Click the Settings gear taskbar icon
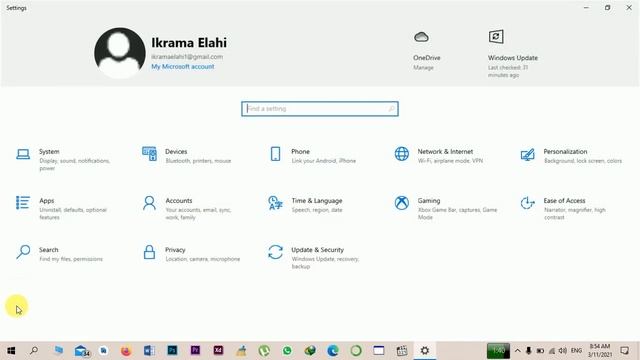Image resolution: width=640 pixels, height=360 pixels. [425, 351]
